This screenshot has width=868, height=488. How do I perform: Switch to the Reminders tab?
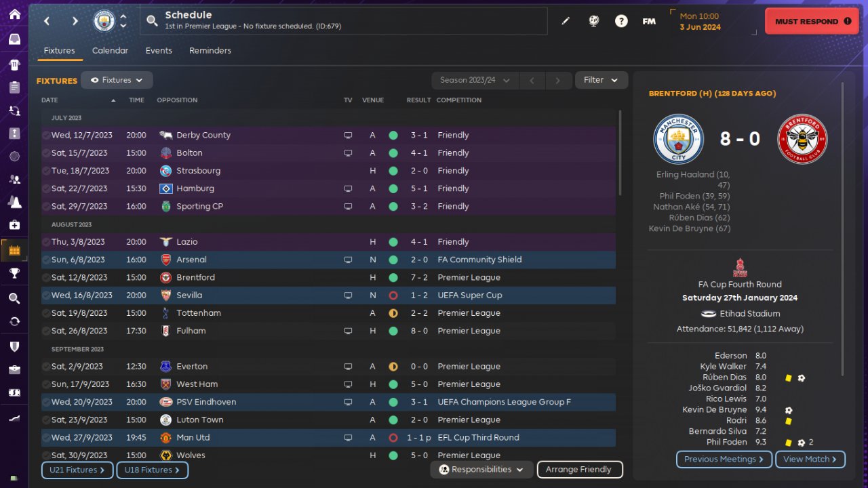pos(210,51)
